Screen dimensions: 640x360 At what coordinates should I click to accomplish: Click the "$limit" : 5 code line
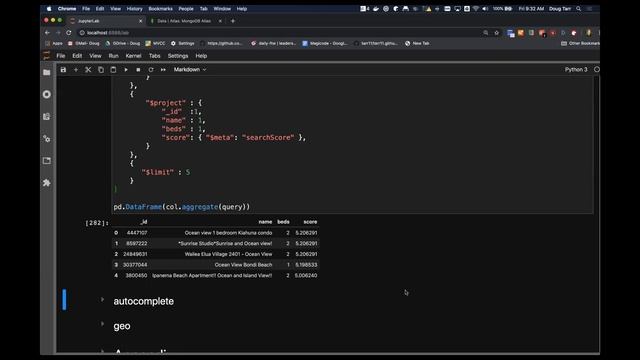coord(166,172)
